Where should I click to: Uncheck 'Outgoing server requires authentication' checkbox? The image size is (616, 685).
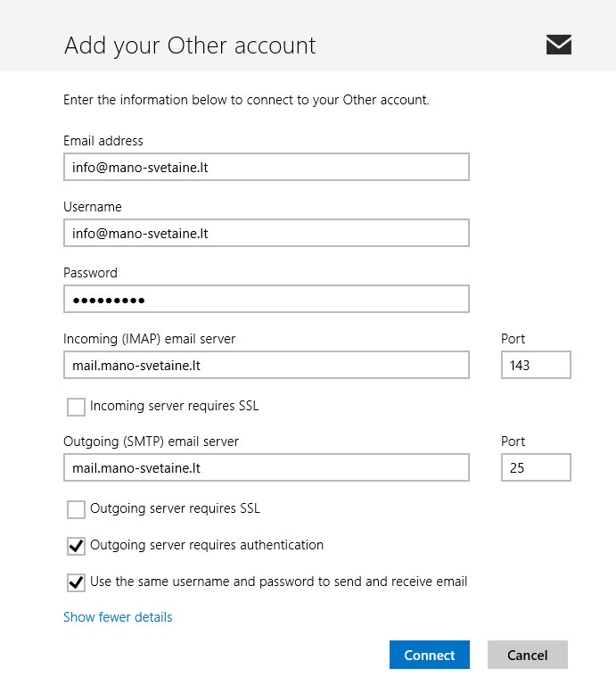76,546
